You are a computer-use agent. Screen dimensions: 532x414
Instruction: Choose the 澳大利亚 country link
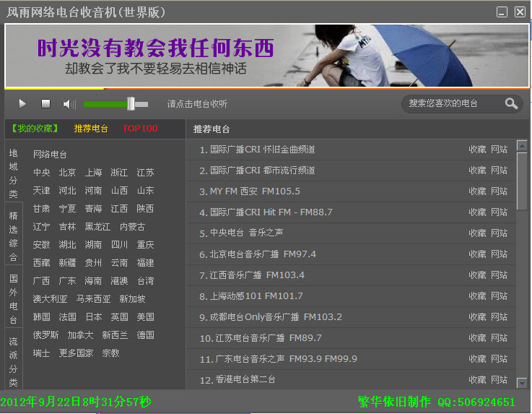point(50,299)
